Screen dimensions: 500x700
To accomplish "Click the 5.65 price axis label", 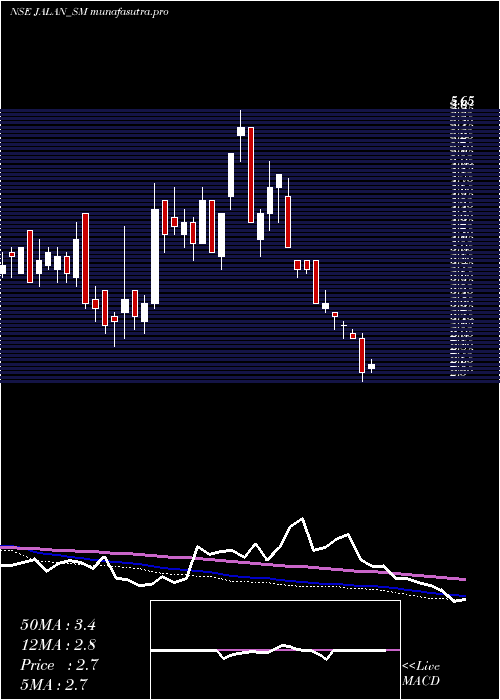I will pyautogui.click(x=462, y=100).
